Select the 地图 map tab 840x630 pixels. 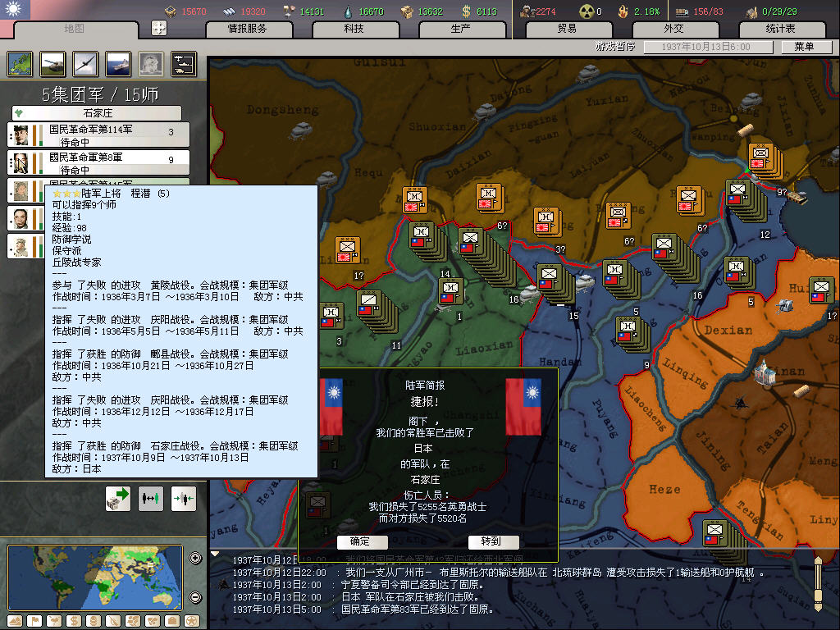75,29
